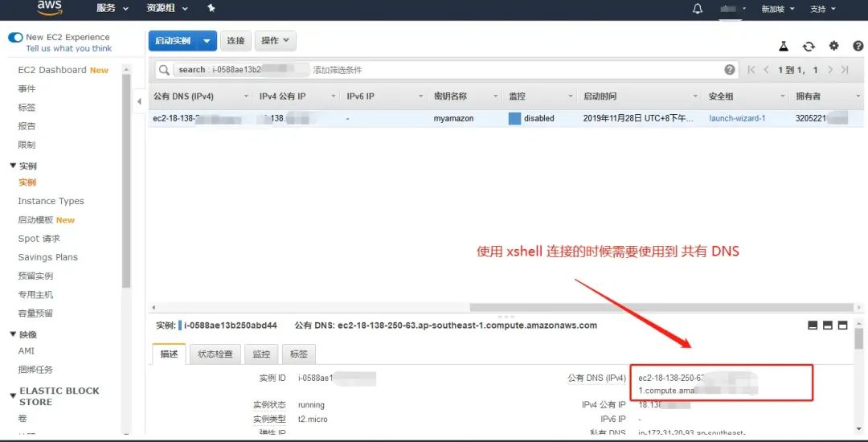Collapse the left navigation panel arrow
This screenshot has width=868, height=442.
tap(140, 101)
